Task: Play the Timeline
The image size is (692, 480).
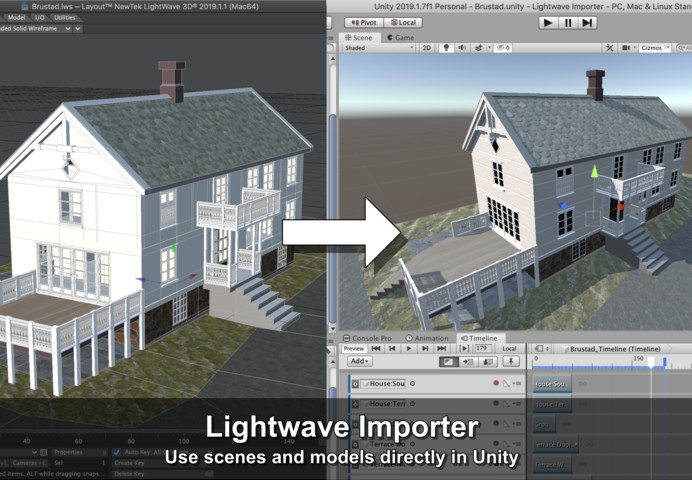Action: click(x=409, y=349)
